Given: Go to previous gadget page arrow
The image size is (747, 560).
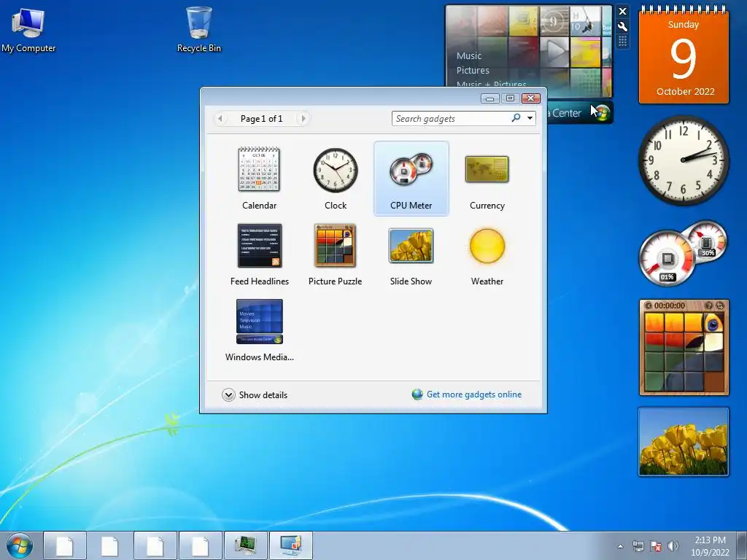Looking at the screenshot, I should [x=220, y=118].
